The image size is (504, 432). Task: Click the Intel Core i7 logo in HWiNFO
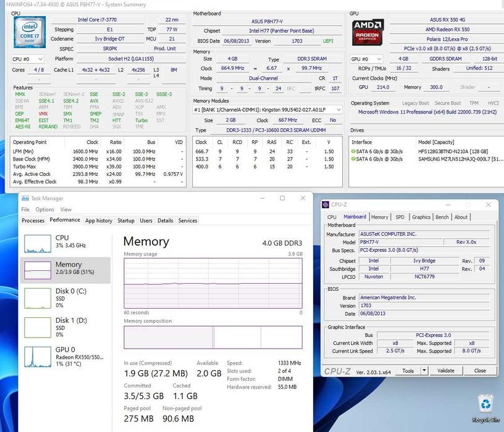coord(30,32)
